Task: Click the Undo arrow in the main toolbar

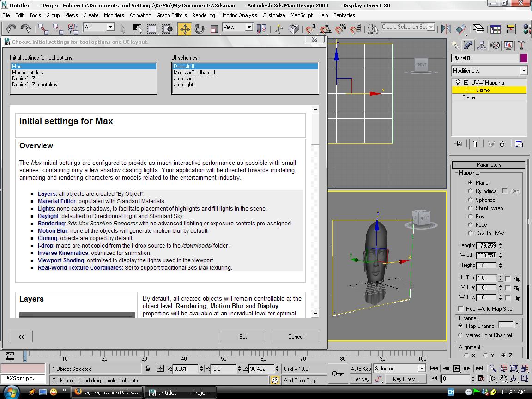Action: (11, 29)
